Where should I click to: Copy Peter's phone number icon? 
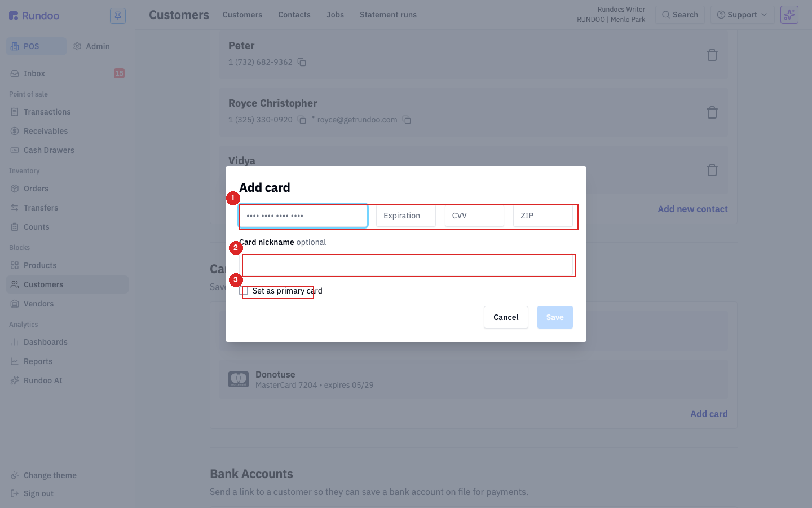[302, 62]
